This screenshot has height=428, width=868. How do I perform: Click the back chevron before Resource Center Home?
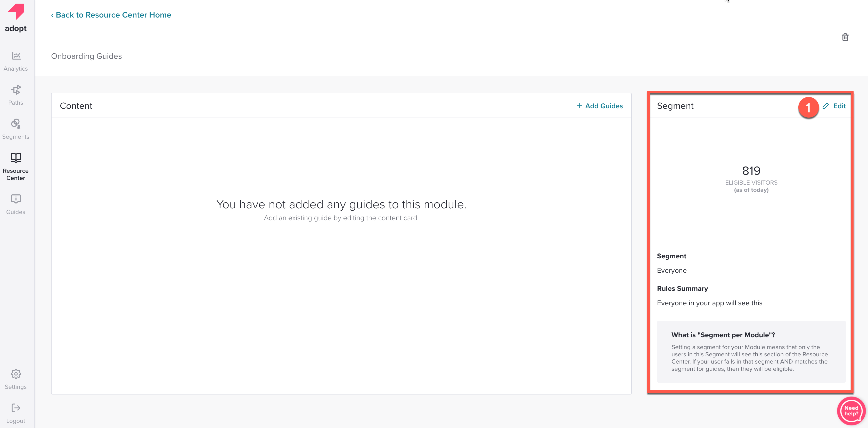(53, 15)
